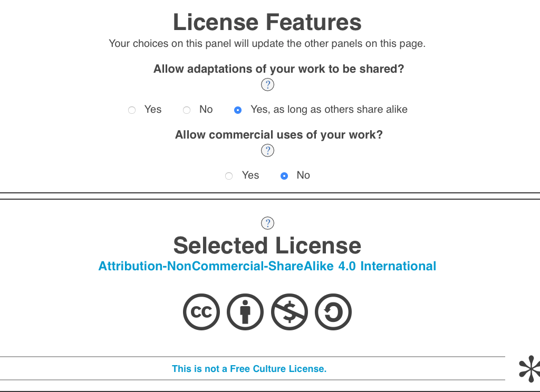Select No for allowing adaptations
The height and width of the screenshot is (392, 540).
pyautogui.click(x=187, y=110)
